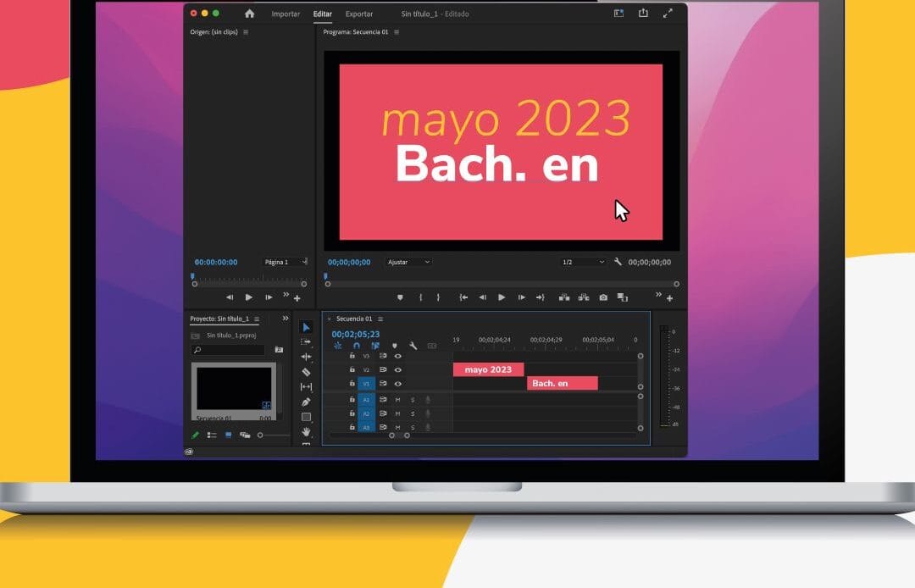
Task: Mark Out point in Program monitor
Action: point(438,297)
